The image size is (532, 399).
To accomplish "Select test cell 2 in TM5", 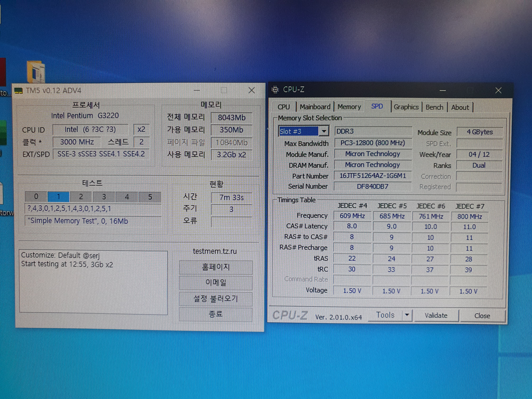I will (81, 197).
